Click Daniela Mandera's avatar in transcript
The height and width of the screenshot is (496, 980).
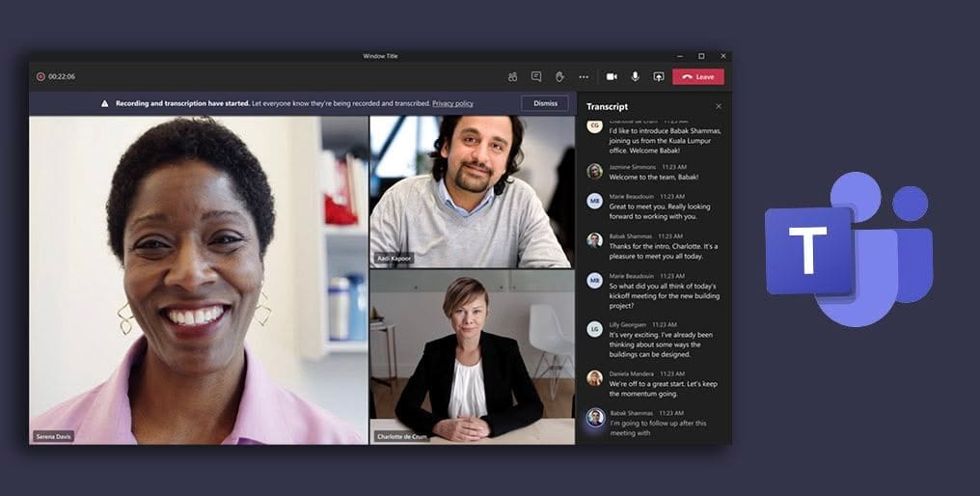click(594, 377)
